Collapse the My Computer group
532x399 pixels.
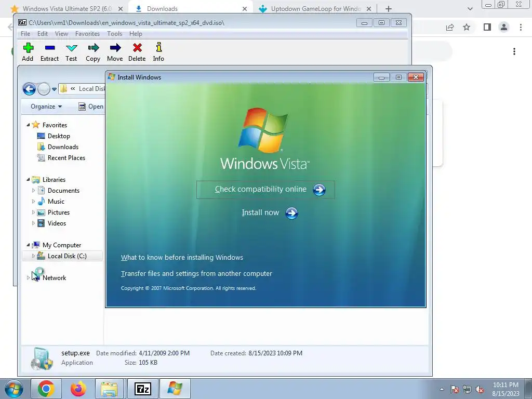[x=28, y=245]
